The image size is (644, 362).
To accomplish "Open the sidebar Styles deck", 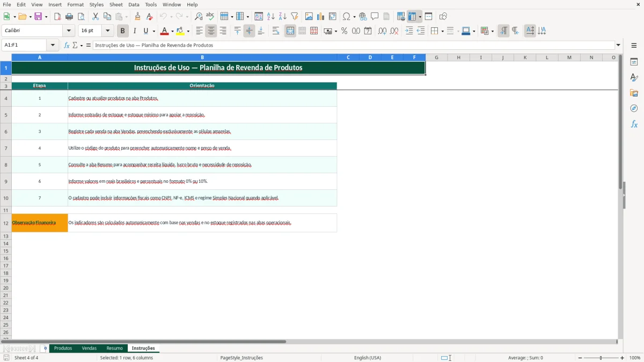I will [634, 77].
